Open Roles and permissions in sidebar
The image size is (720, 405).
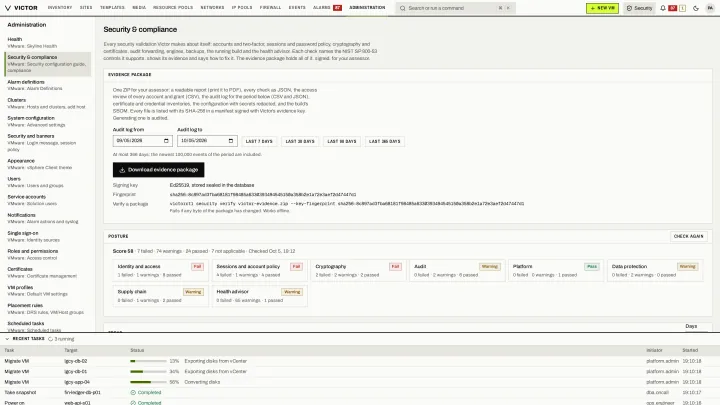tap(48, 254)
